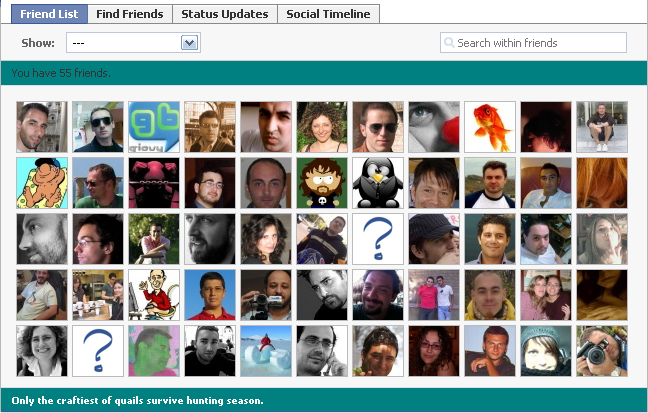Select the goldfish profile picture
Viewport: 648px width, 413px height.
pyautogui.click(x=490, y=127)
